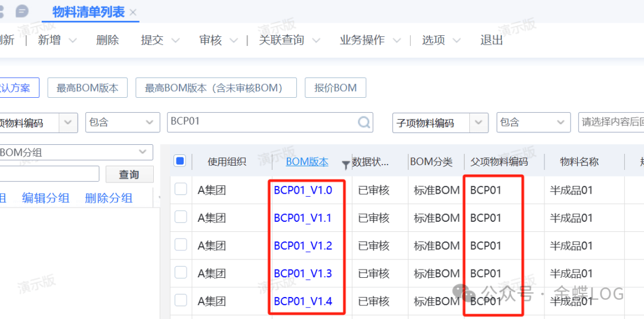Click the search magnifier icon in BCP01 field
644x319 pixels.
(x=364, y=122)
